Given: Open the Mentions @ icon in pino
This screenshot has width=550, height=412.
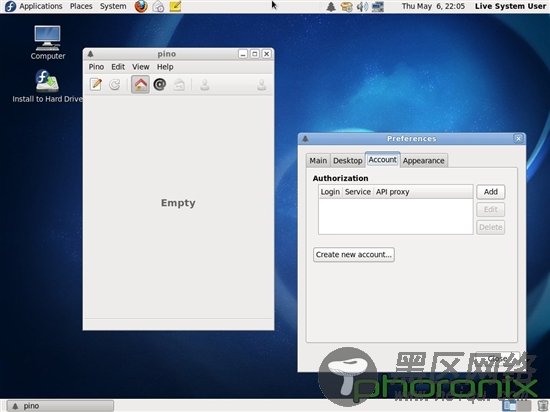Looking at the screenshot, I should pos(160,85).
